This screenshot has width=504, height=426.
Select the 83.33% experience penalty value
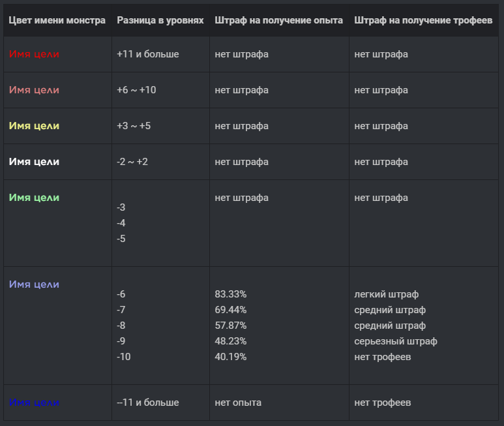tap(230, 294)
